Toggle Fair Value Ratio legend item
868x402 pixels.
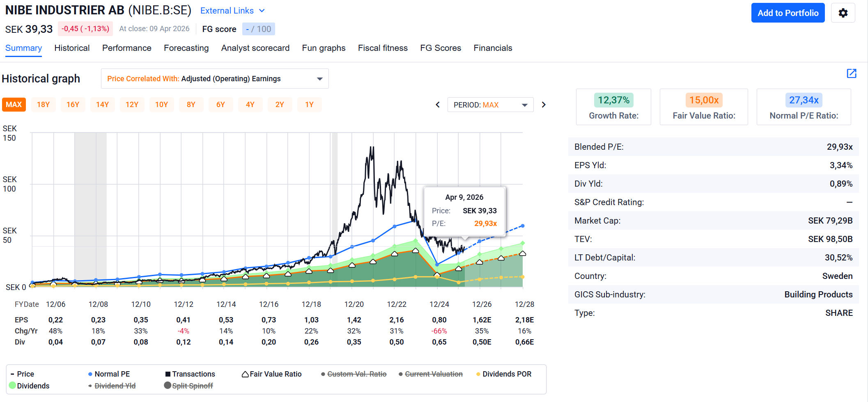point(272,374)
